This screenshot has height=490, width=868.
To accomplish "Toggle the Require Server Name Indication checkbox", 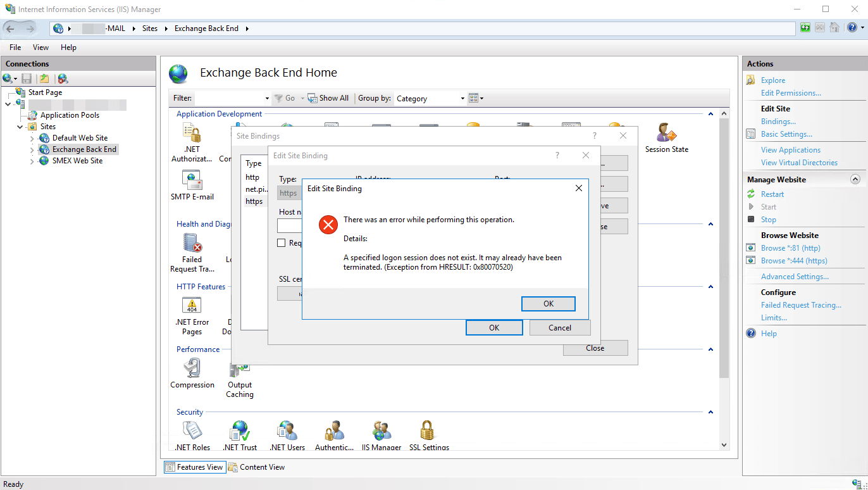I will (282, 243).
